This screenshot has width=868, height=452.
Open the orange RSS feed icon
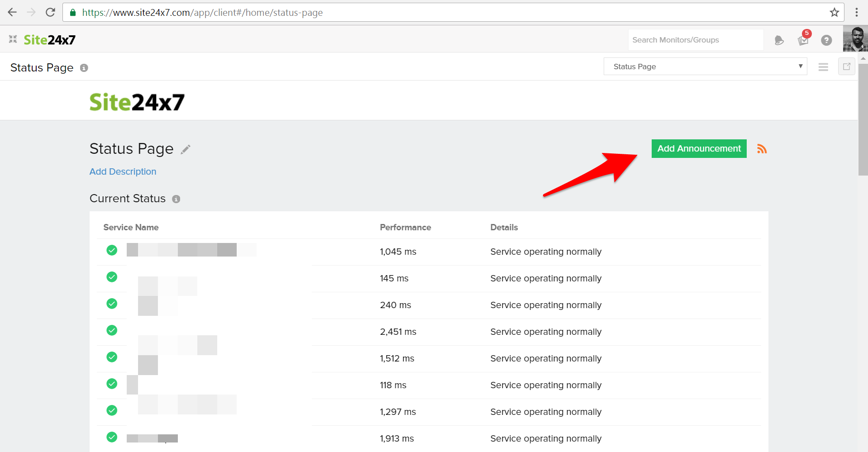coord(762,149)
